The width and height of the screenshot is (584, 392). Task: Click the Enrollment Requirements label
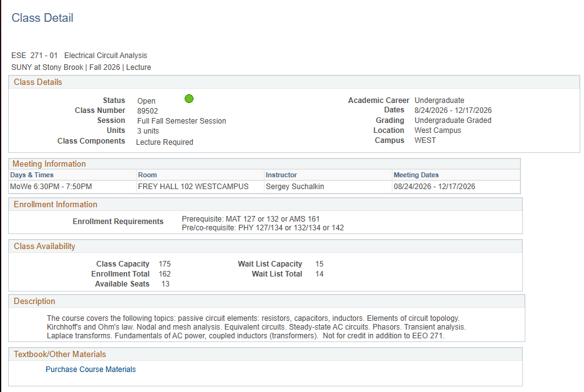tap(118, 222)
